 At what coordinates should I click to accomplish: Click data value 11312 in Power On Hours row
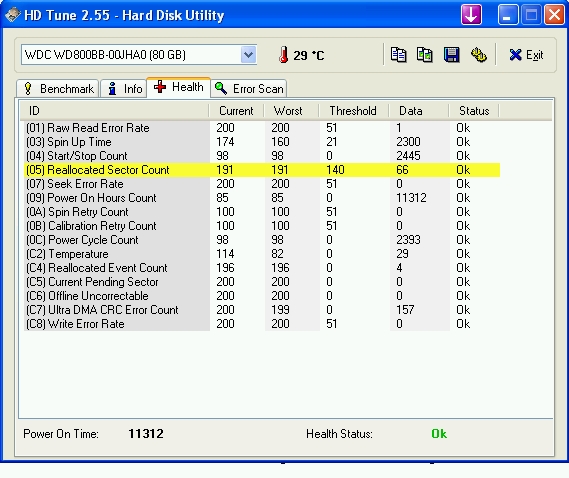(411, 198)
